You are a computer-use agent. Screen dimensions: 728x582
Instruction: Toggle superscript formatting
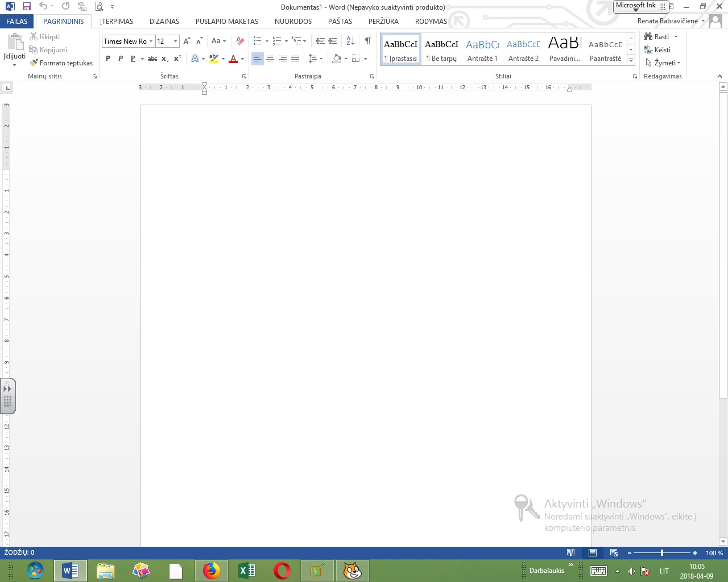tap(177, 59)
